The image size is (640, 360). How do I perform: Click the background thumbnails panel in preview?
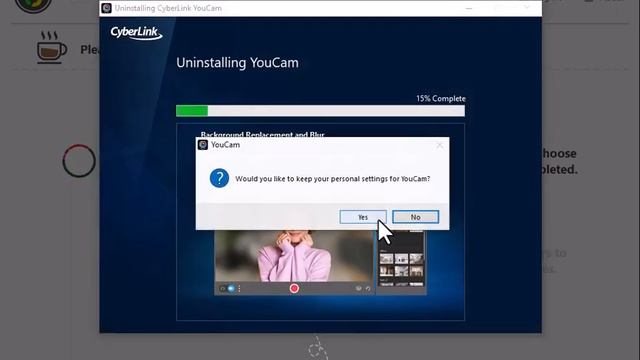pyautogui.click(x=401, y=262)
